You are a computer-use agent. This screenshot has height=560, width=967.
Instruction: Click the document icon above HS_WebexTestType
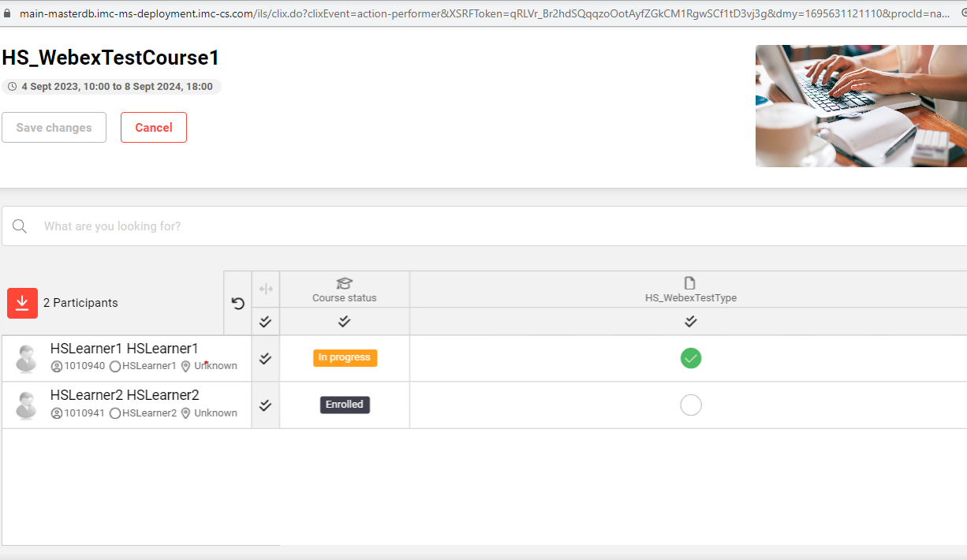click(x=690, y=283)
